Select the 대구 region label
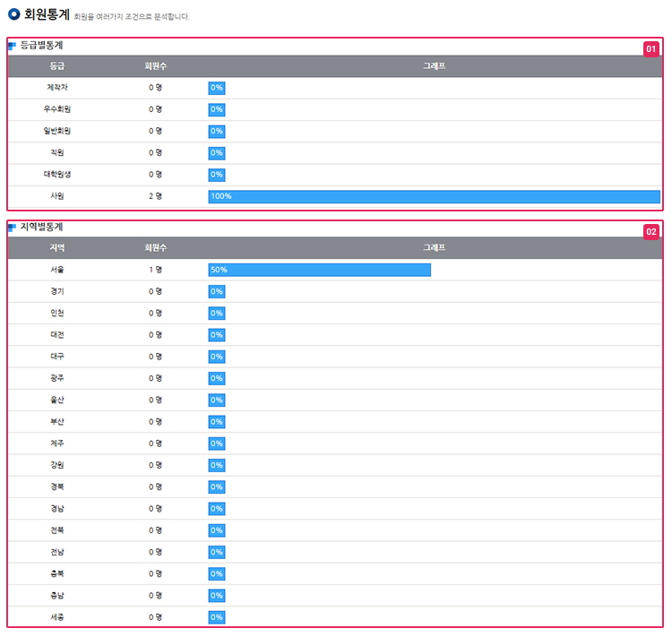This screenshot has height=637, width=672. tap(57, 357)
